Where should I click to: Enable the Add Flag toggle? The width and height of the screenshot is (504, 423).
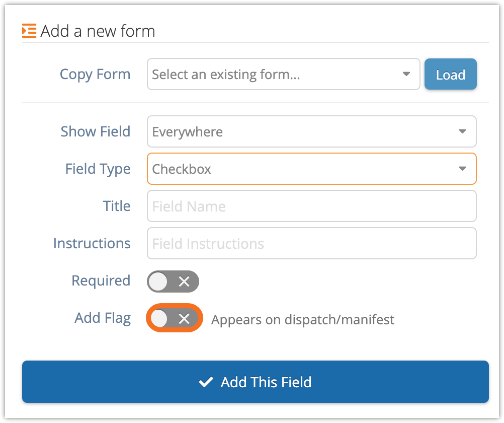[174, 318]
